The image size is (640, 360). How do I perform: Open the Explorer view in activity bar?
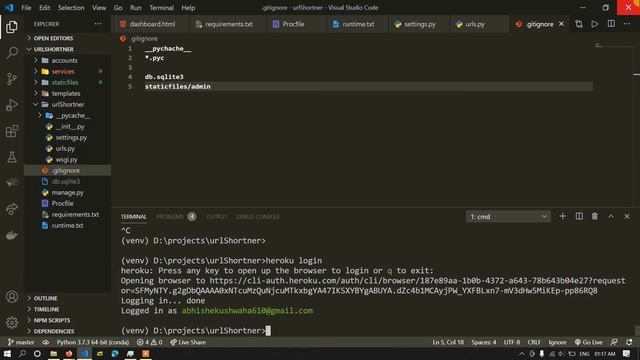click(12, 27)
